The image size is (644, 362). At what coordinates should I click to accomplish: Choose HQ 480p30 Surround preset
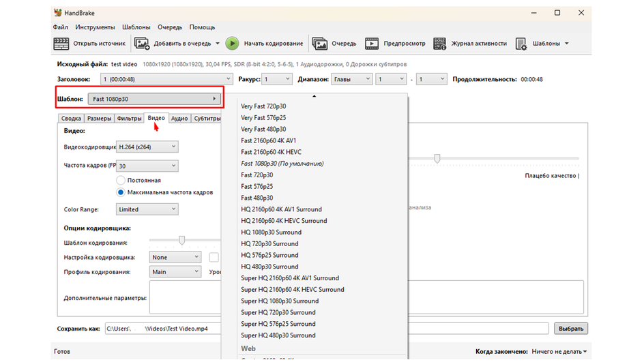269,267
